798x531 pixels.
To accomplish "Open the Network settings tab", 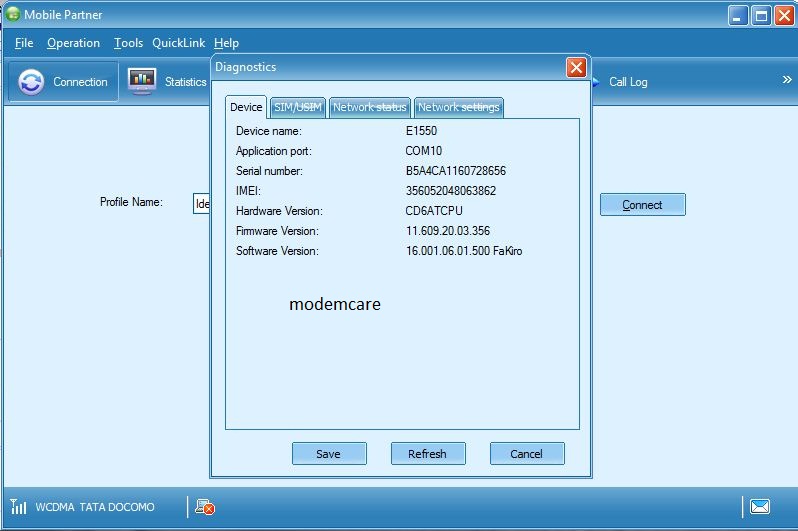I will (x=458, y=107).
